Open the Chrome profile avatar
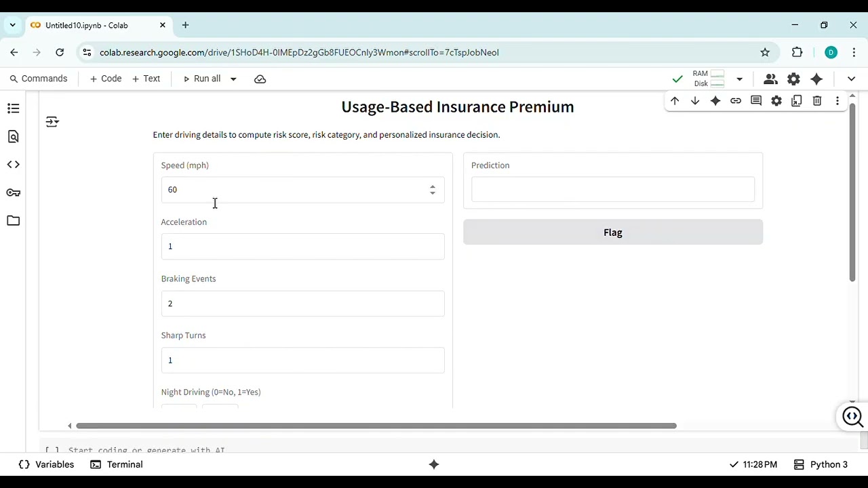The width and height of the screenshot is (868, 488). 831,52
